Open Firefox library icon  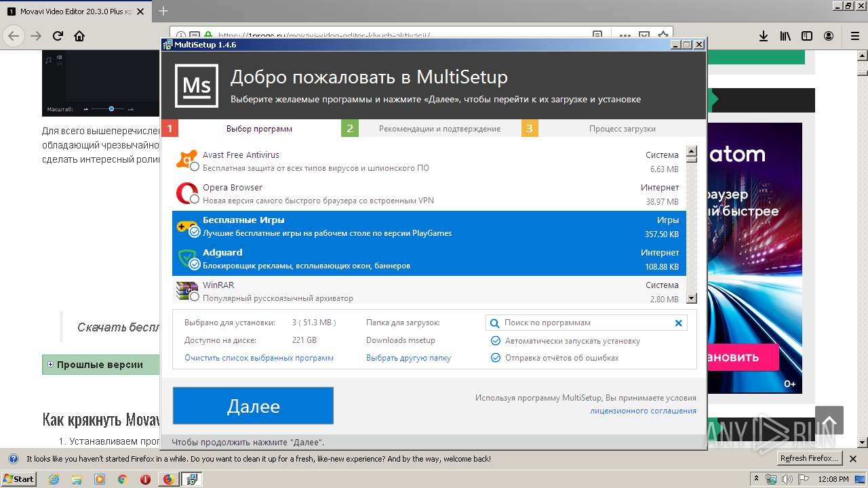point(785,36)
